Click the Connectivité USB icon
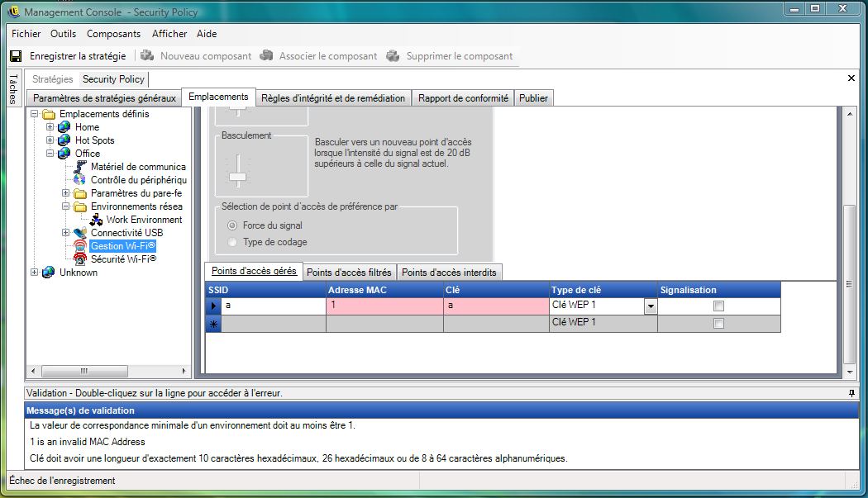 [x=80, y=233]
